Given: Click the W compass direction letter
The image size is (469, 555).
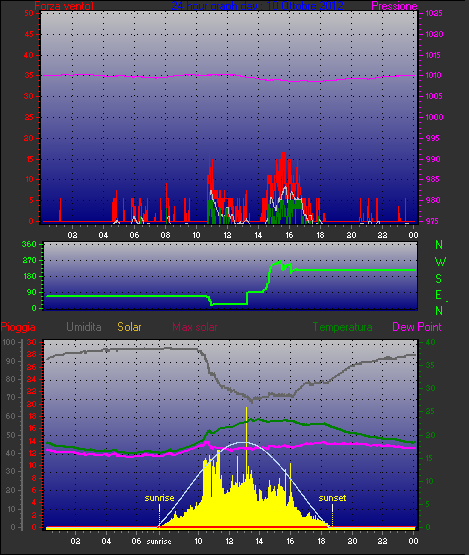Looking at the screenshot, I should (x=440, y=262).
